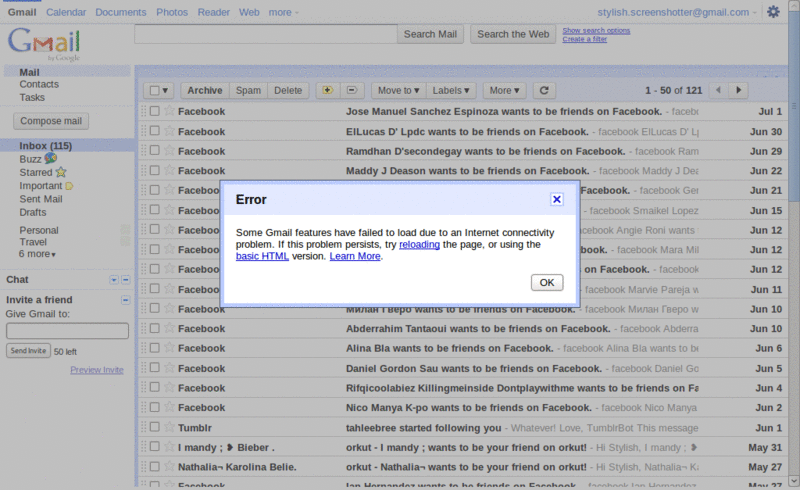Go to older messages arrow
Screen dimensions: 800x490
(x=738, y=90)
